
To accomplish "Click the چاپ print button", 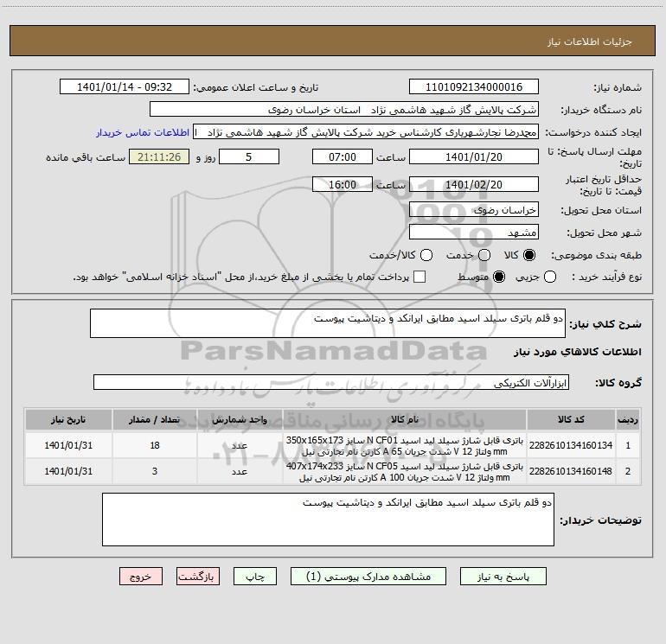I will click(x=255, y=577).
